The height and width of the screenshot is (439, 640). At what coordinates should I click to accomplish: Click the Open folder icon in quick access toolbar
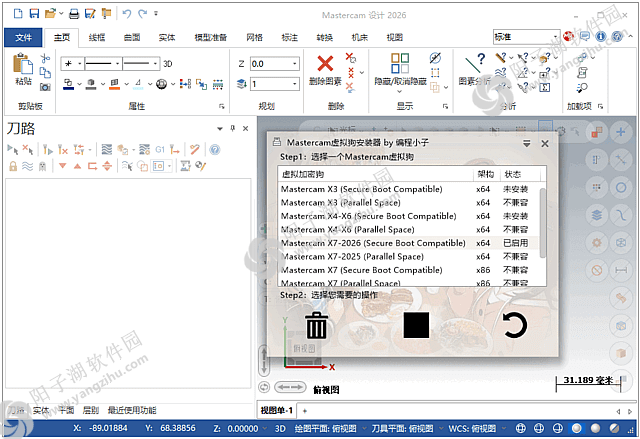pyautogui.click(x=50, y=14)
